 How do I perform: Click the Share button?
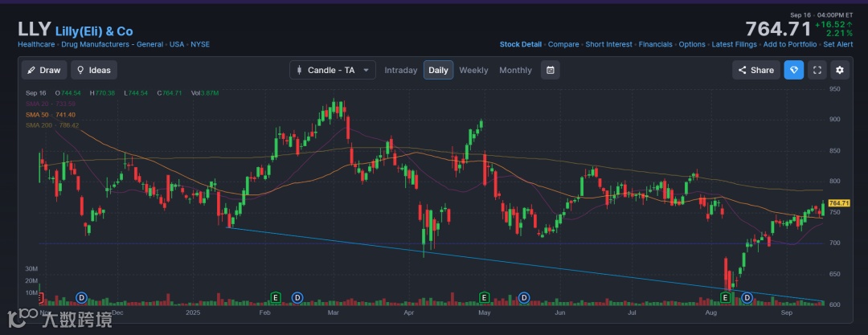(x=755, y=70)
